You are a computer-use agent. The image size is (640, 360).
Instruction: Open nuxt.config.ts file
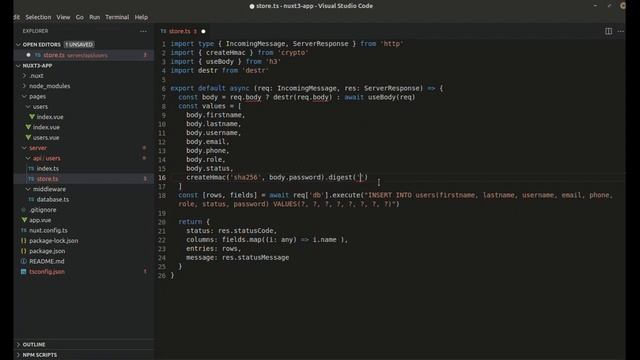[x=48, y=230]
